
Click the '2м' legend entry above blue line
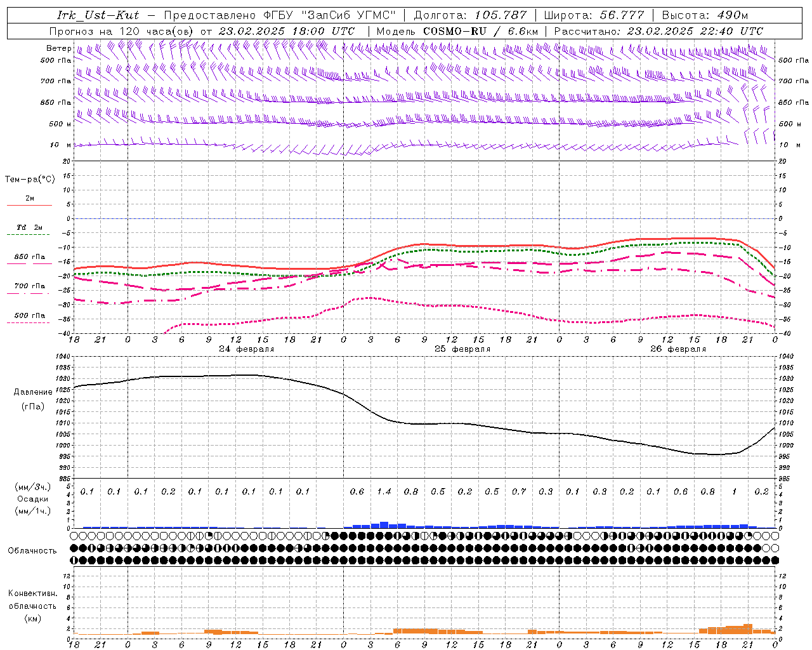click(x=30, y=199)
